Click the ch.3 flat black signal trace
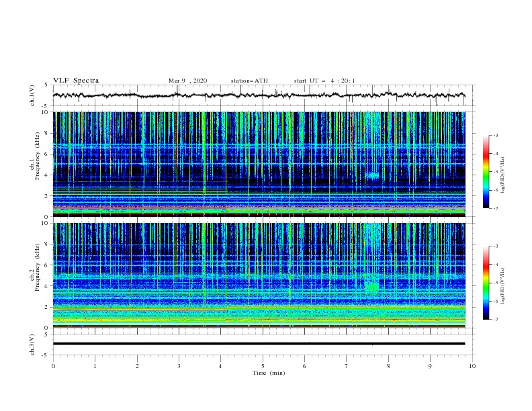532x411 pixels. [259, 344]
